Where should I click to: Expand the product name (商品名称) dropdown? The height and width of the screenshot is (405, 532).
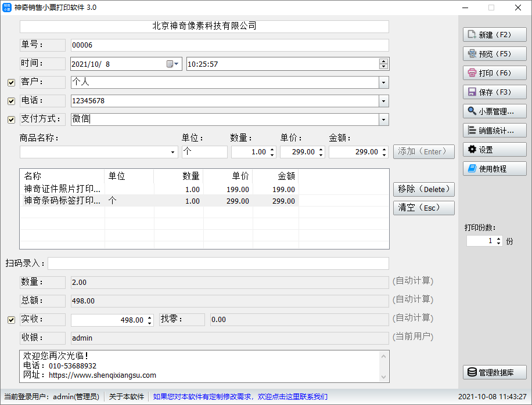[x=172, y=152]
